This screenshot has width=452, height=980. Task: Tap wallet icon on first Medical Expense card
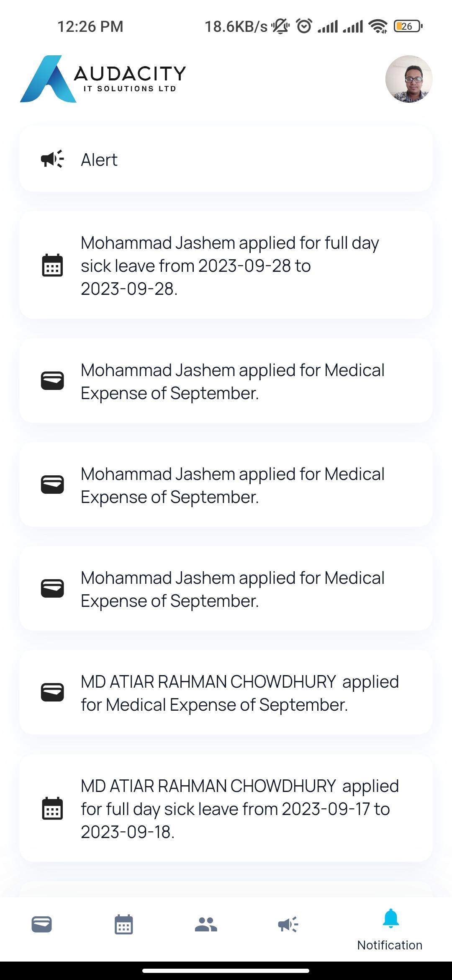point(52,381)
